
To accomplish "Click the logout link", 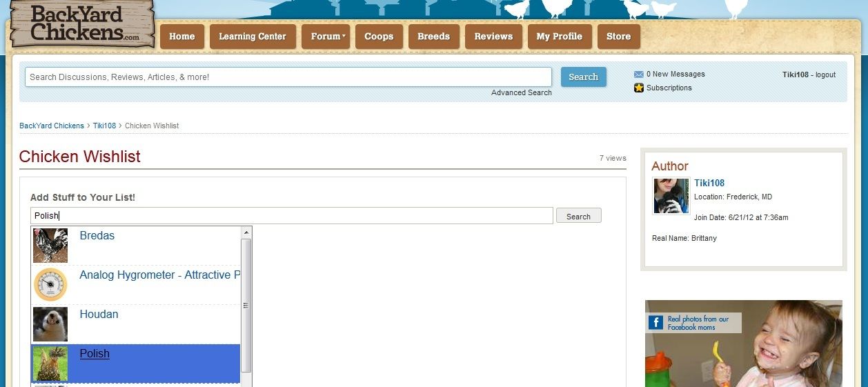I will 825,75.
